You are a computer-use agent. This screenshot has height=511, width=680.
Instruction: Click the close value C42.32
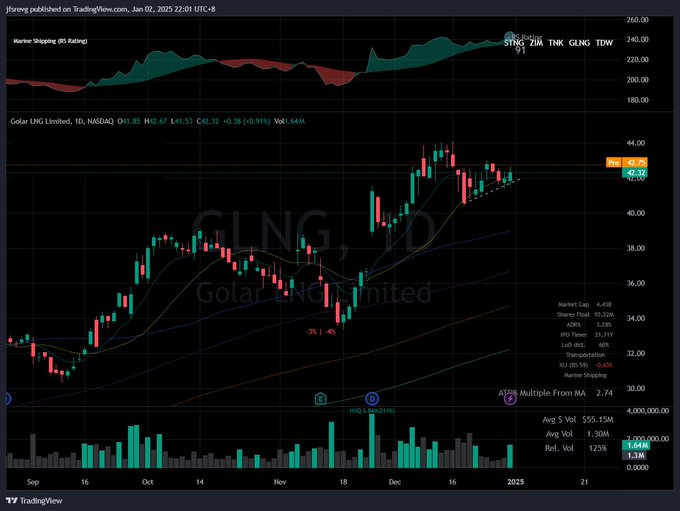[208, 121]
